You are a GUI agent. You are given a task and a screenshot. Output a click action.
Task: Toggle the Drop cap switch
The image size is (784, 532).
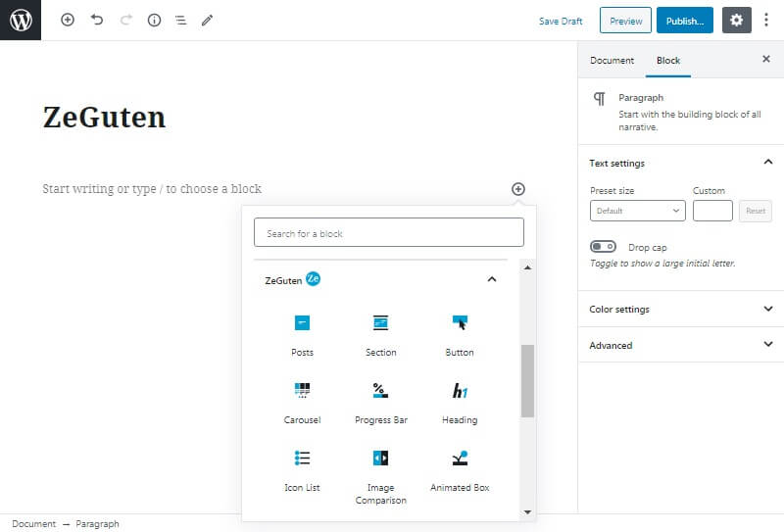603,247
